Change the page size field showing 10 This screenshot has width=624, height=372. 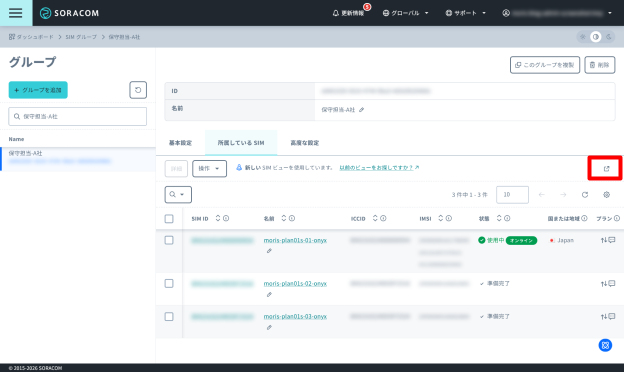(x=512, y=195)
